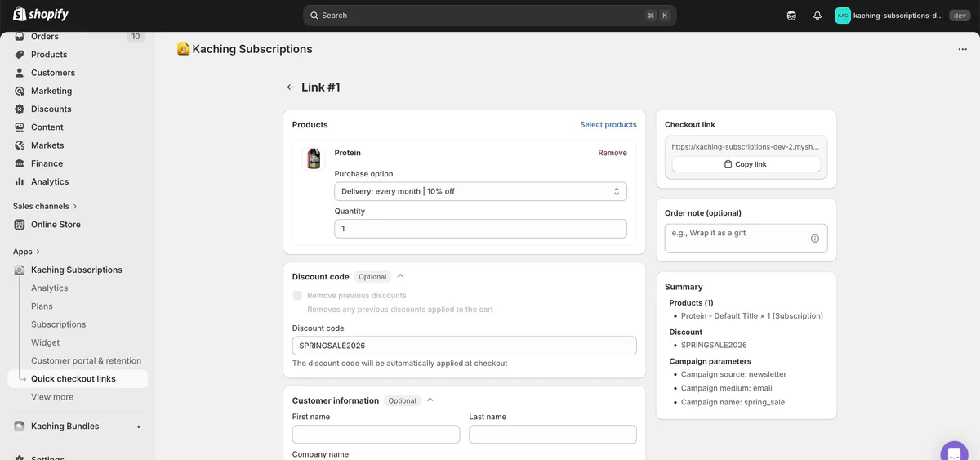Viewport: 980px width, 460px height.
Task: Click the Products tag icon
Action: point(20,55)
